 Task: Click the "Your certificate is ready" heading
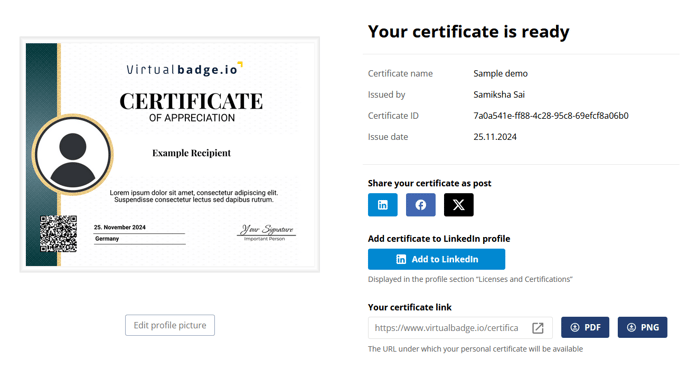tap(468, 32)
